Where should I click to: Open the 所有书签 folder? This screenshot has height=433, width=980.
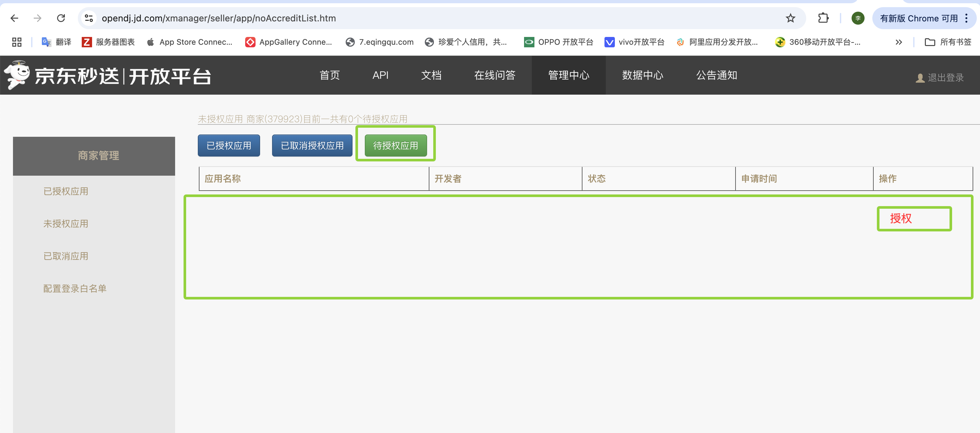[948, 42]
